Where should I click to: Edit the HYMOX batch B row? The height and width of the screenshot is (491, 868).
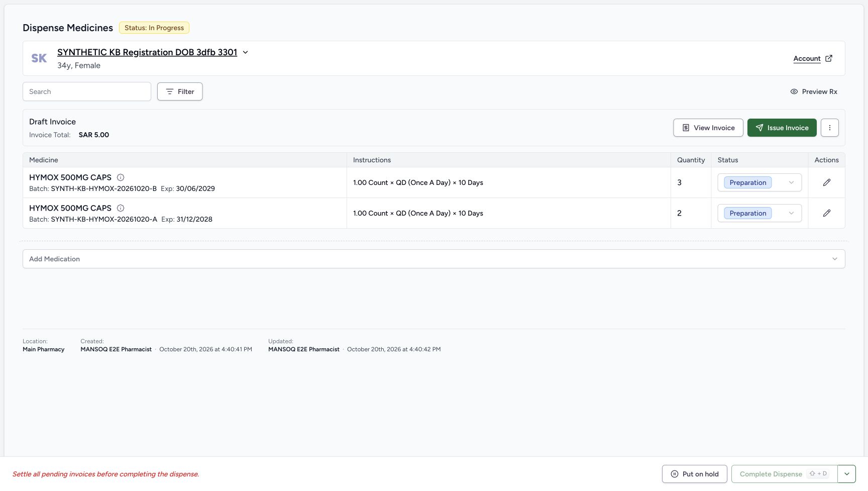tap(827, 182)
